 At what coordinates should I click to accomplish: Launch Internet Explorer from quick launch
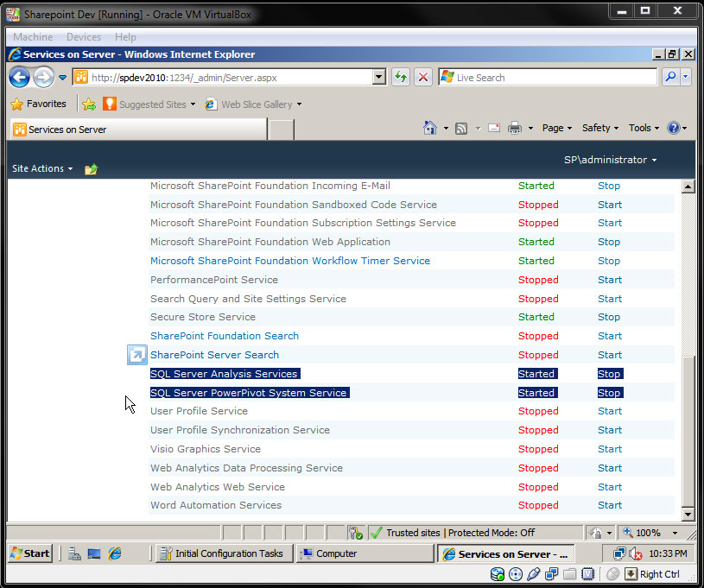[115, 553]
